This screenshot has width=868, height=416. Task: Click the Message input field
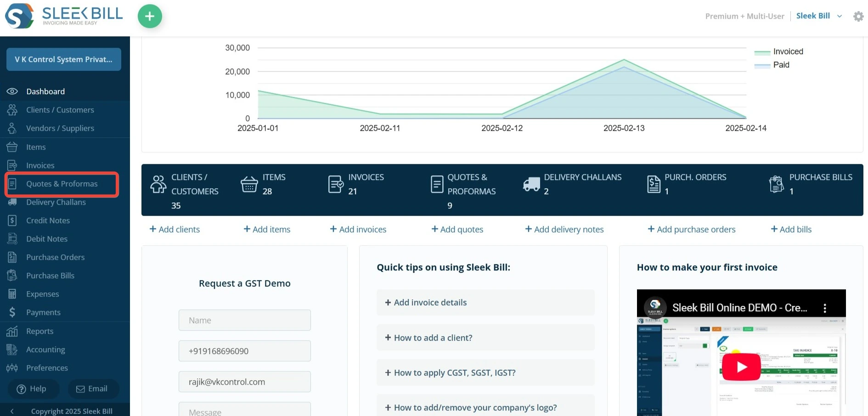[245, 409]
